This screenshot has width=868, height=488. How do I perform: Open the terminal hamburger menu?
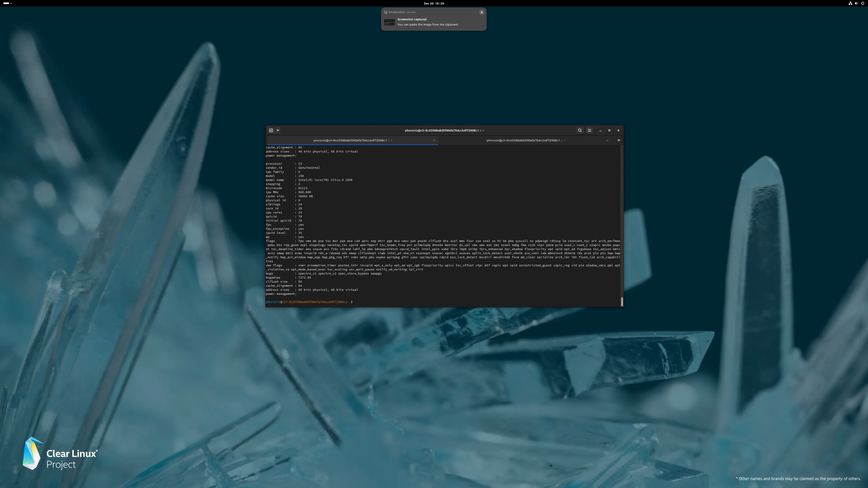[589, 130]
